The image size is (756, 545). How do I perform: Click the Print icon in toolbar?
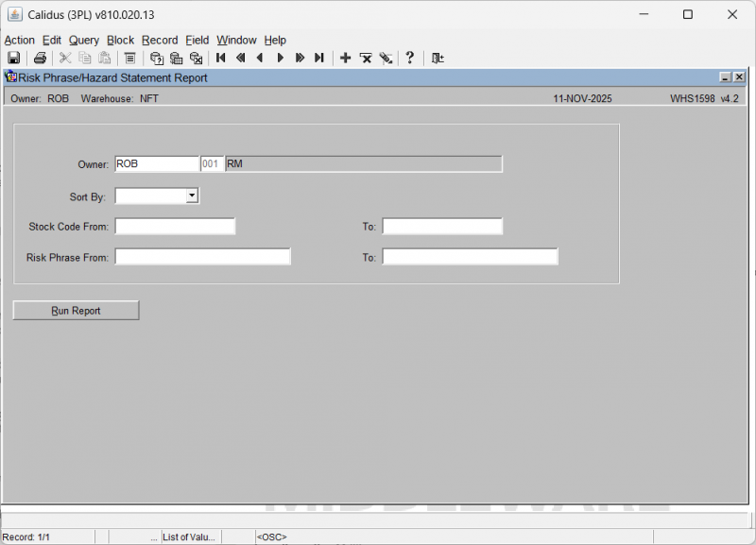coord(41,59)
